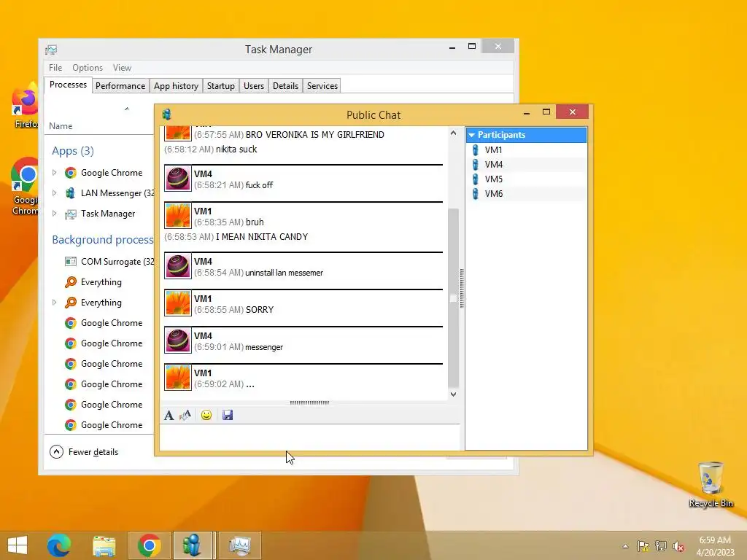The image size is (747, 560).
Task: Click the splitter grip above chat toolbar
Action: (x=309, y=402)
